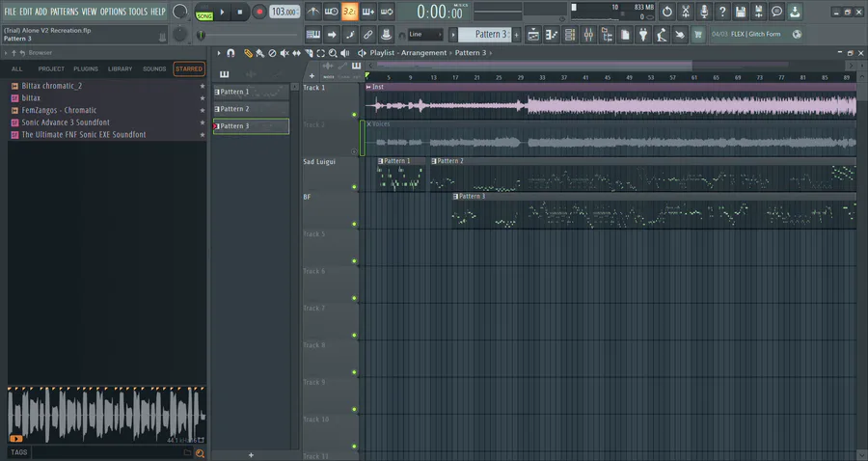Viewport: 868px width, 461px height.
Task: Open the Channel rack icon
Action: pos(570,35)
